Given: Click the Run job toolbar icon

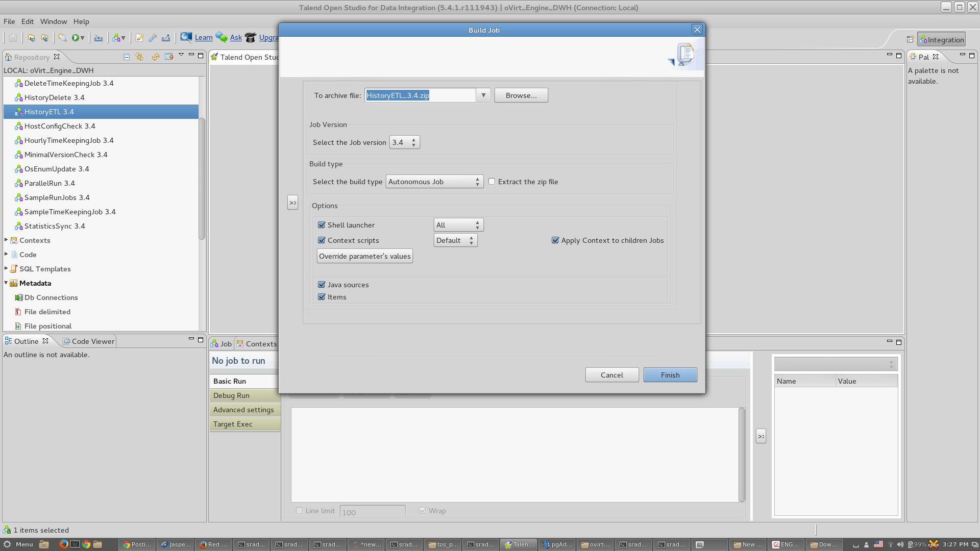Looking at the screenshot, I should (76, 38).
